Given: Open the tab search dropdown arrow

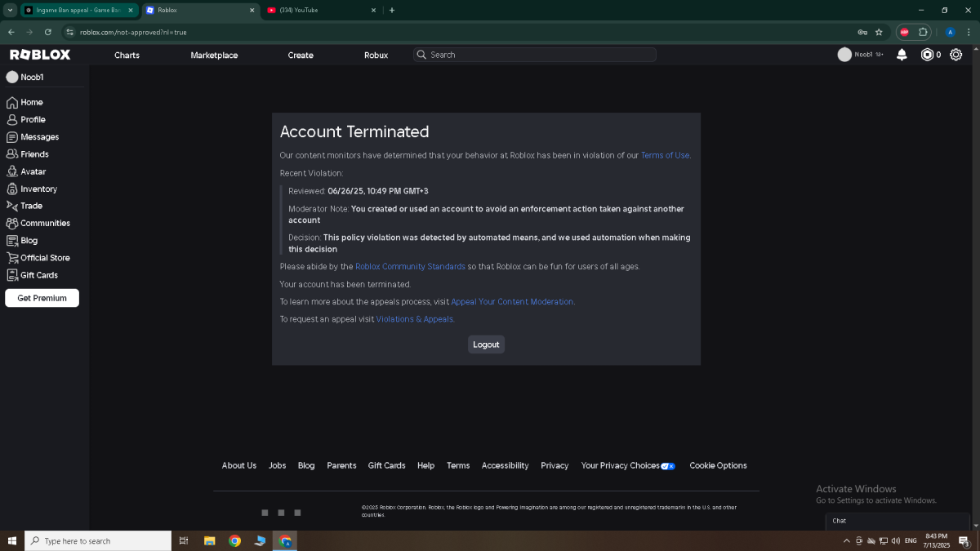Looking at the screenshot, I should point(10,10).
